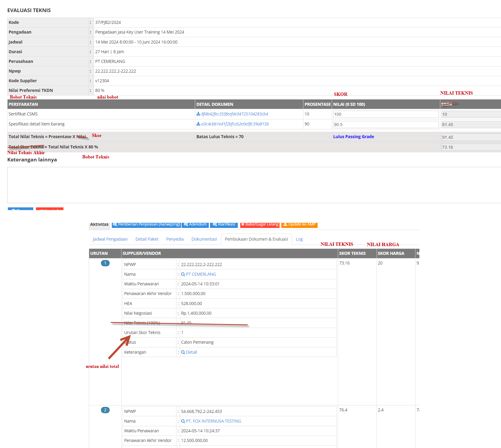The height and width of the screenshot is (448, 501).
Task: Click the Waktu Penawaran value 2024-05-14 10:24:37
Action: pyautogui.click(x=200, y=431)
